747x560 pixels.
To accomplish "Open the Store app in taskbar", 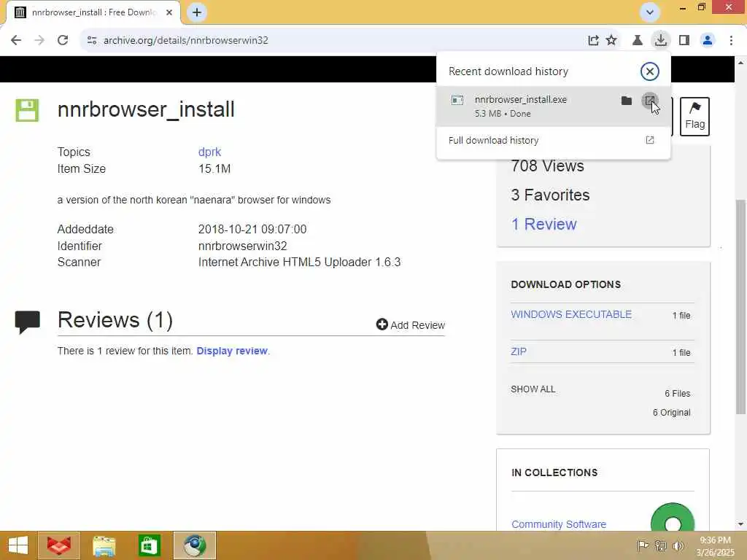I will 149,545.
